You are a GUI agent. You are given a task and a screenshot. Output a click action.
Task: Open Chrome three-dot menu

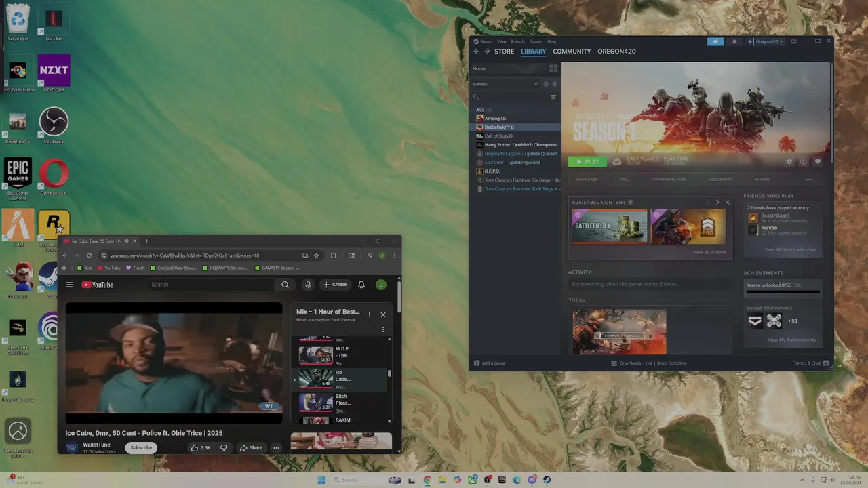[x=393, y=256]
